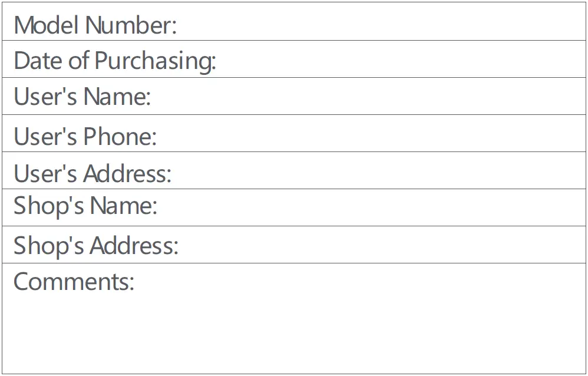Screen dimensions: 588x376
Task: Click the word "Phone:" in the form
Action: (120, 136)
